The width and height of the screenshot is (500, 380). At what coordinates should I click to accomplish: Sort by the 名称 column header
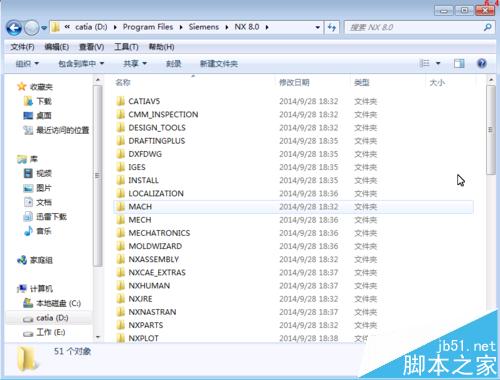(123, 82)
